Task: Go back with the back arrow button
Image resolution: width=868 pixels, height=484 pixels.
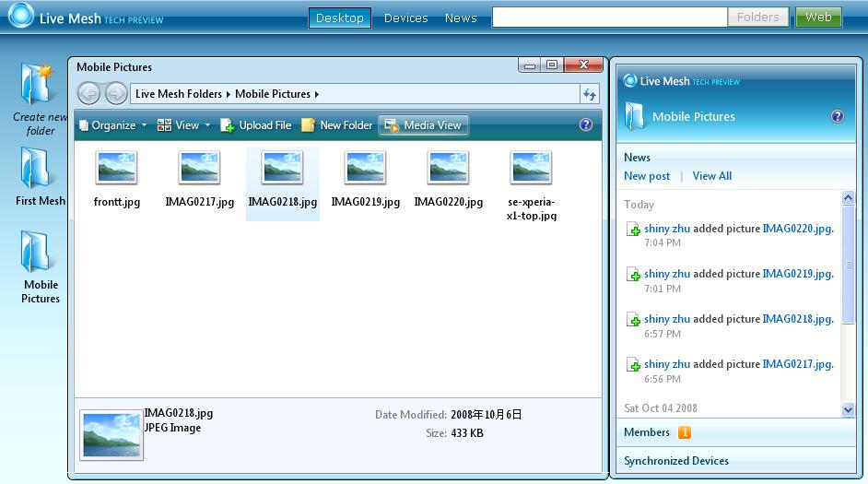Action: tap(88, 94)
